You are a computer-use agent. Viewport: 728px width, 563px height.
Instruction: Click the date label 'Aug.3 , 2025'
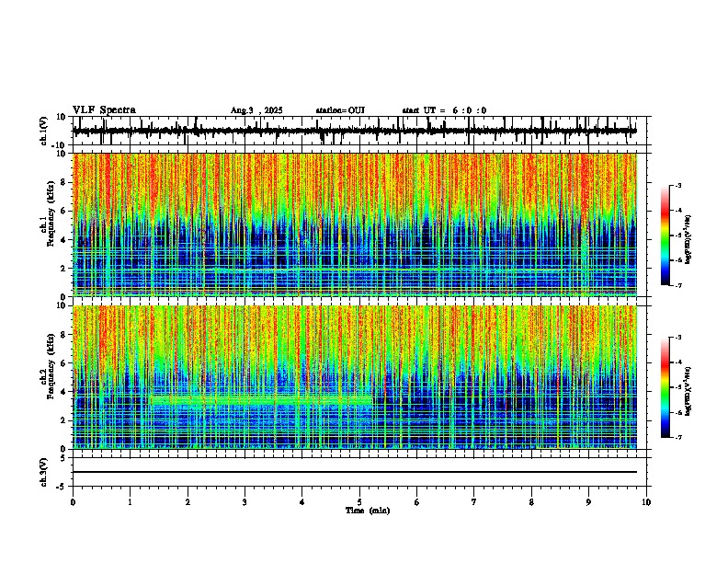pos(256,110)
